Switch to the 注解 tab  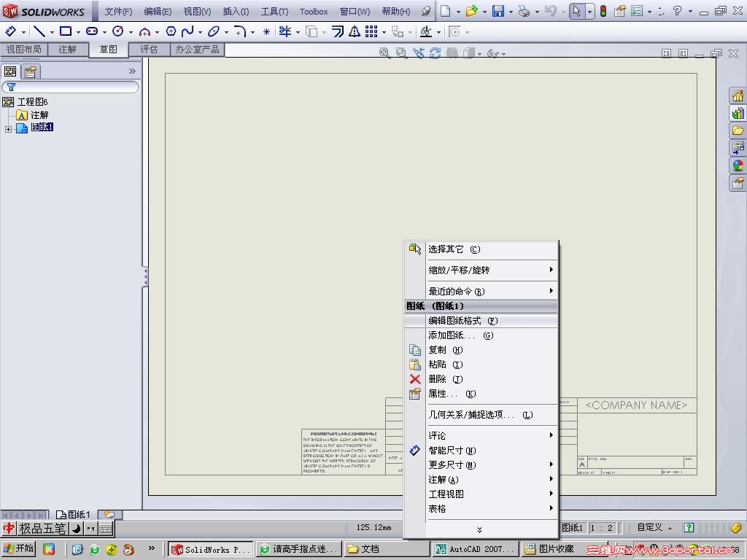[68, 50]
